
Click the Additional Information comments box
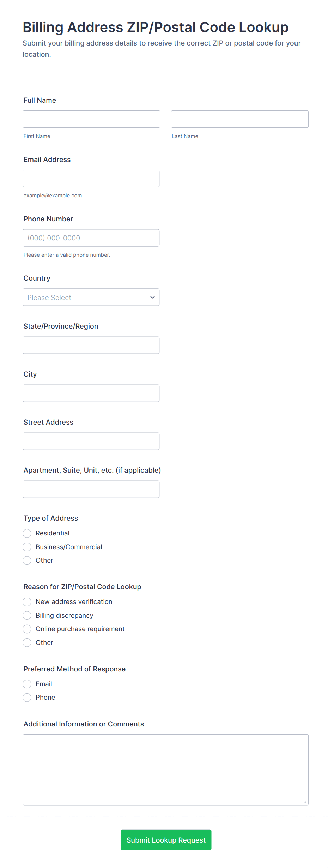click(x=165, y=769)
